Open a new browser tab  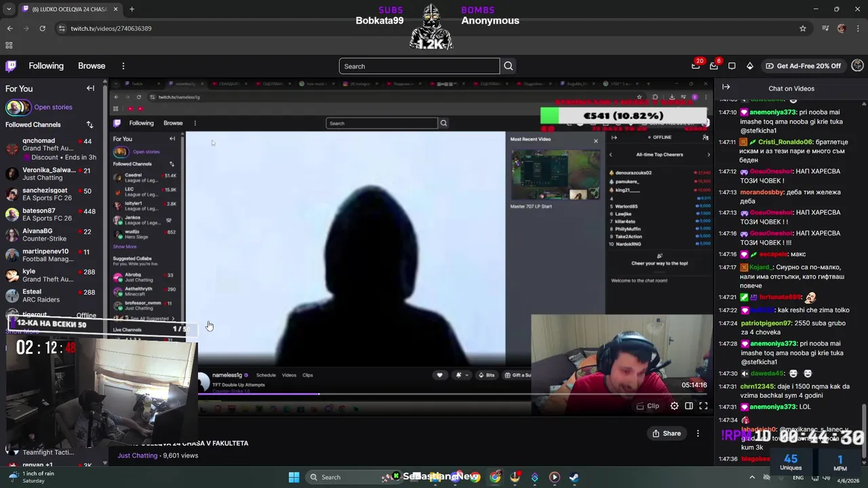tap(132, 9)
